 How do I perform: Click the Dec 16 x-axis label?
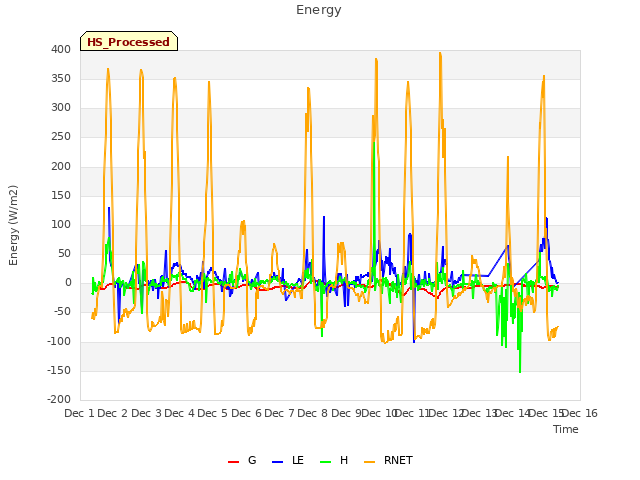coord(580,413)
